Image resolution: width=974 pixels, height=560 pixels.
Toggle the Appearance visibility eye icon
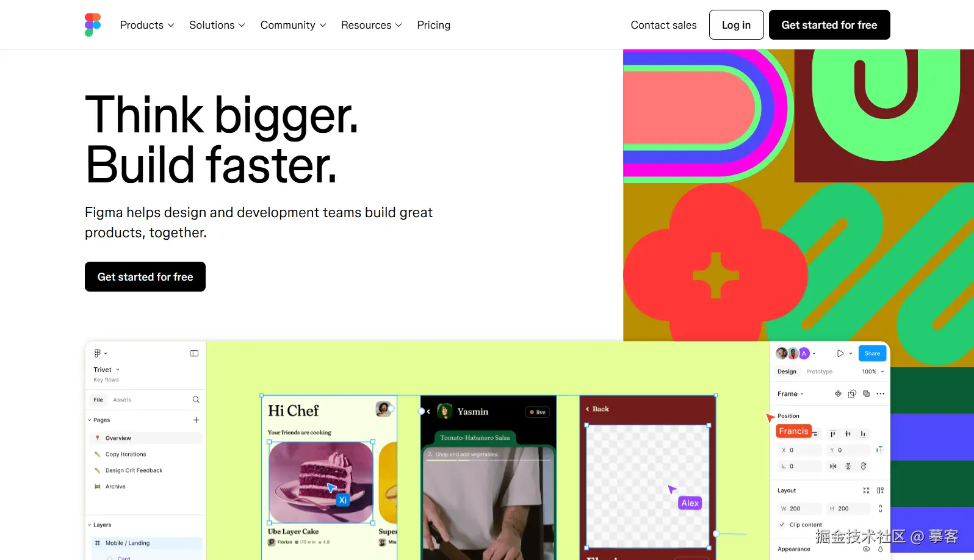pyautogui.click(x=866, y=549)
